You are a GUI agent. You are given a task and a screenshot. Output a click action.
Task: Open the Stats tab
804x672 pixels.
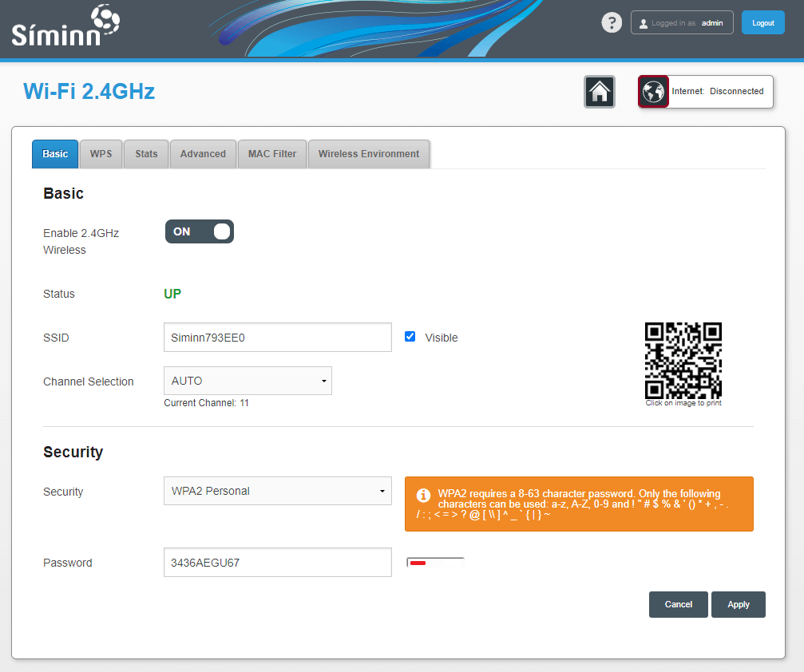tap(146, 154)
